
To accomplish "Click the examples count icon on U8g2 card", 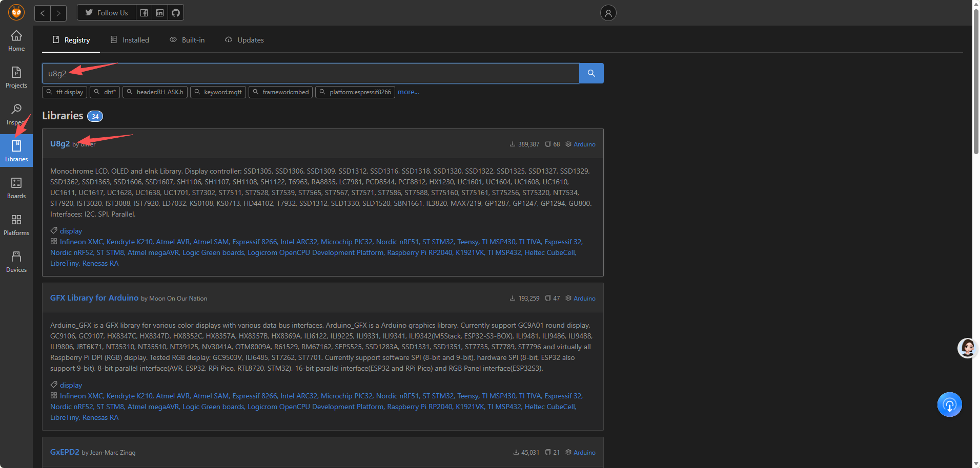I will [548, 144].
